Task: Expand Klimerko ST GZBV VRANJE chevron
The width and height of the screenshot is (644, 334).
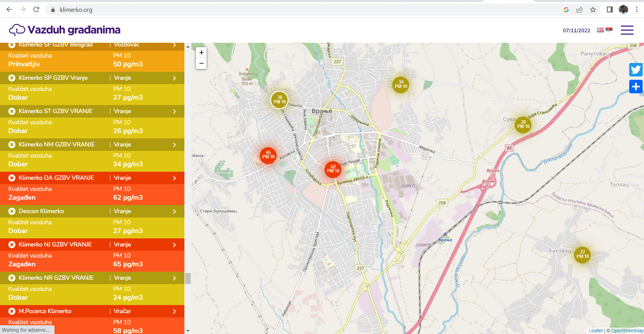Action: pyautogui.click(x=174, y=111)
